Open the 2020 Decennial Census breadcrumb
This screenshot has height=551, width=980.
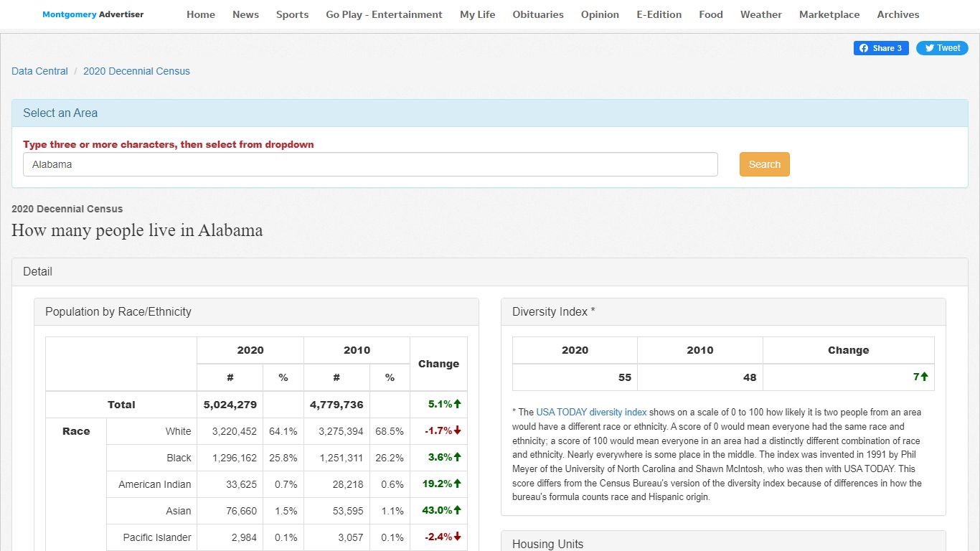click(x=136, y=71)
